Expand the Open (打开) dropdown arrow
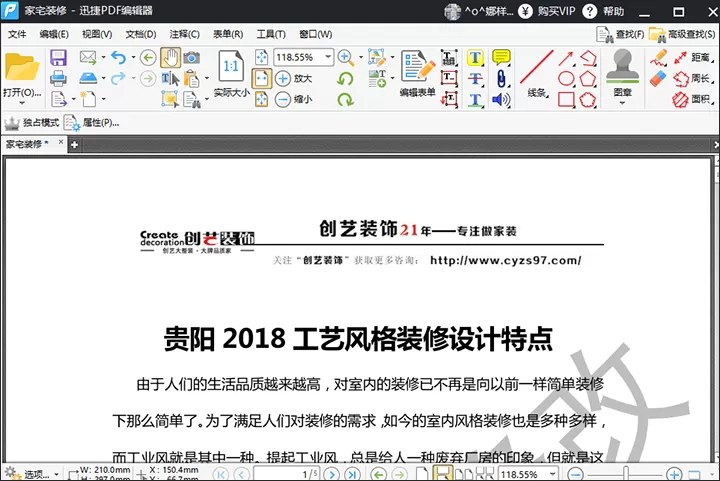Screen dimensions: 720x481 (x=22, y=103)
